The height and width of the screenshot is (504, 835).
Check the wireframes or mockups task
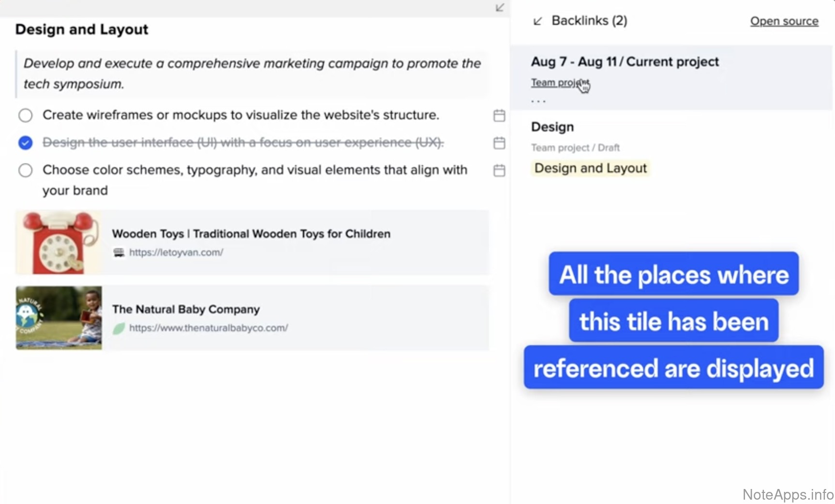(x=26, y=116)
